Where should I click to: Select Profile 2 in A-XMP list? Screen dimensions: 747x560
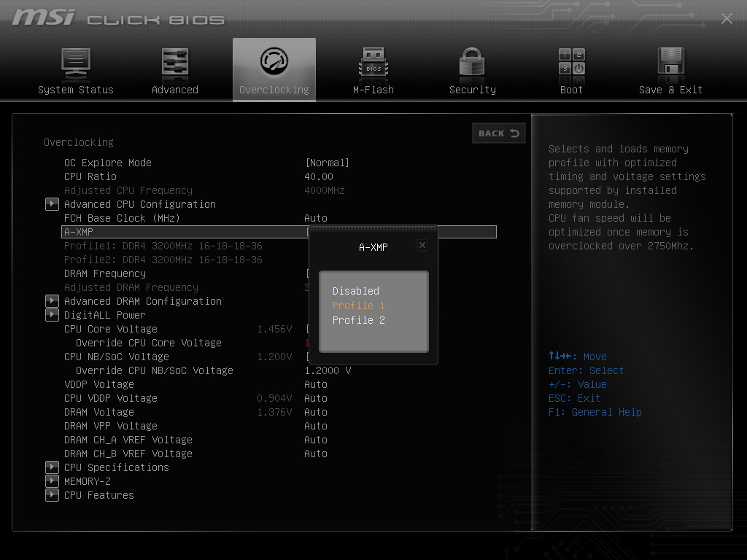(358, 320)
